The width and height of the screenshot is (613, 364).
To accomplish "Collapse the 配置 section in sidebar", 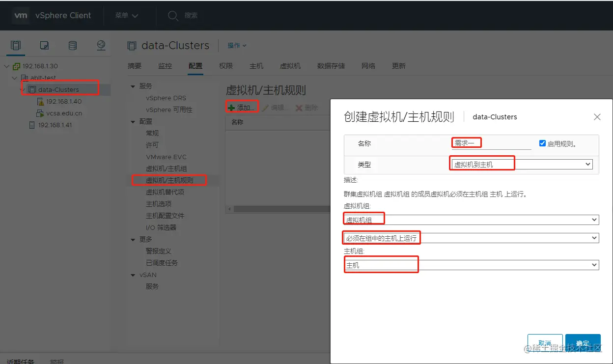I will 133,121.
